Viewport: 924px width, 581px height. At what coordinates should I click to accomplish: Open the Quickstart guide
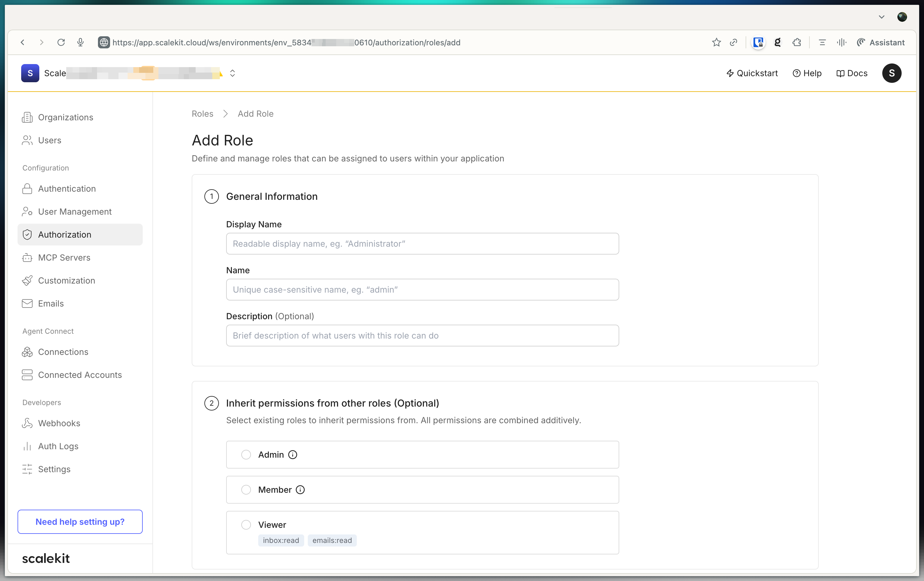[x=752, y=73]
